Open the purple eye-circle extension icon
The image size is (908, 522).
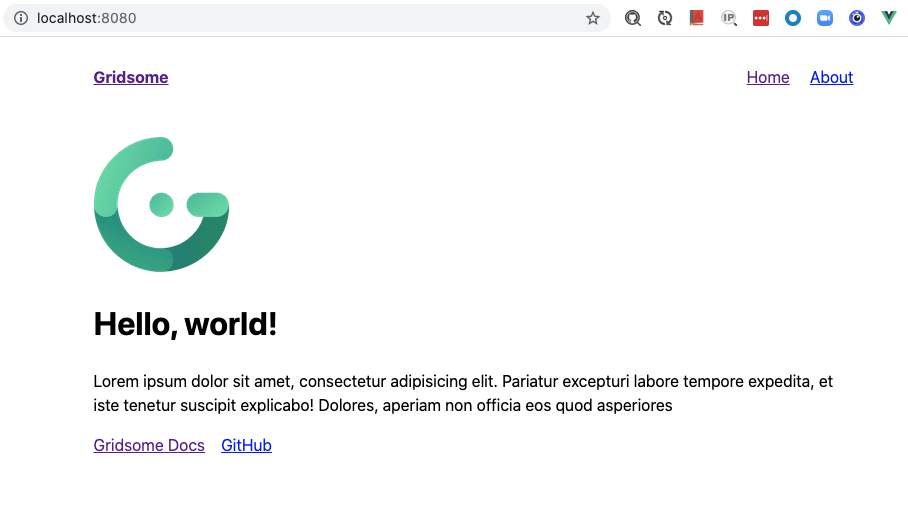tap(857, 19)
